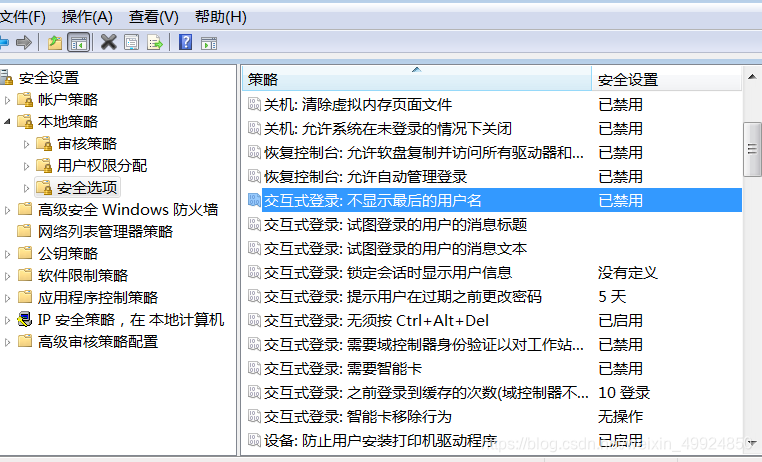Click the 审核策略 folder icon
Screen dimensions: 762x462
[x=44, y=143]
